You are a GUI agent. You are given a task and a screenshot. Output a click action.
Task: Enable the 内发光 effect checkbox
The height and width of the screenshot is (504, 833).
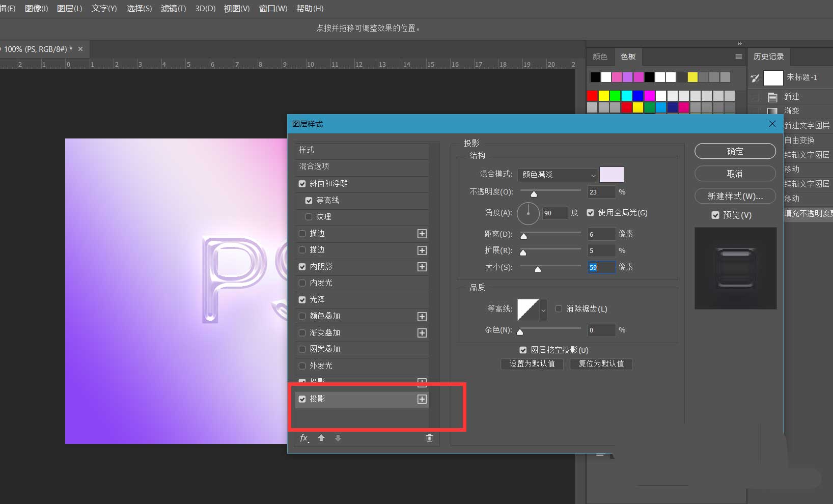point(302,283)
